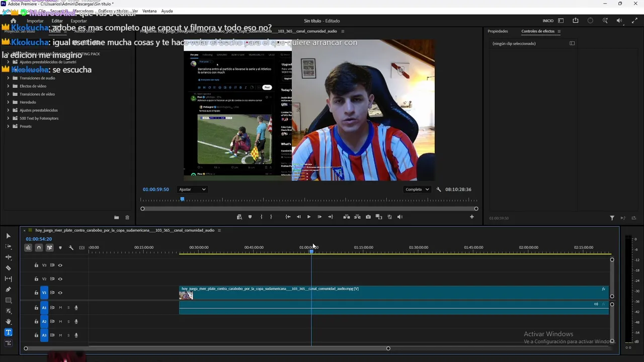
Task: Mark Out point in Program monitor
Action: point(271,217)
